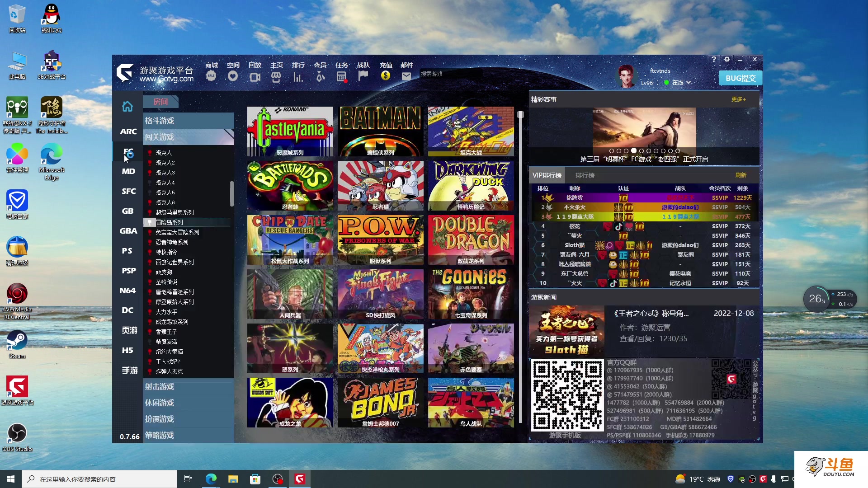This screenshot has height=488, width=868.
Task: Open the 战队 team flag icon
Action: click(x=363, y=76)
